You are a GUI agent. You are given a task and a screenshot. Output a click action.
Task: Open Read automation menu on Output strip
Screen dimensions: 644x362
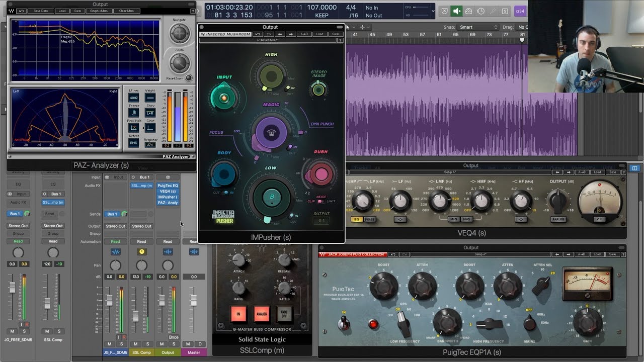coord(168,241)
